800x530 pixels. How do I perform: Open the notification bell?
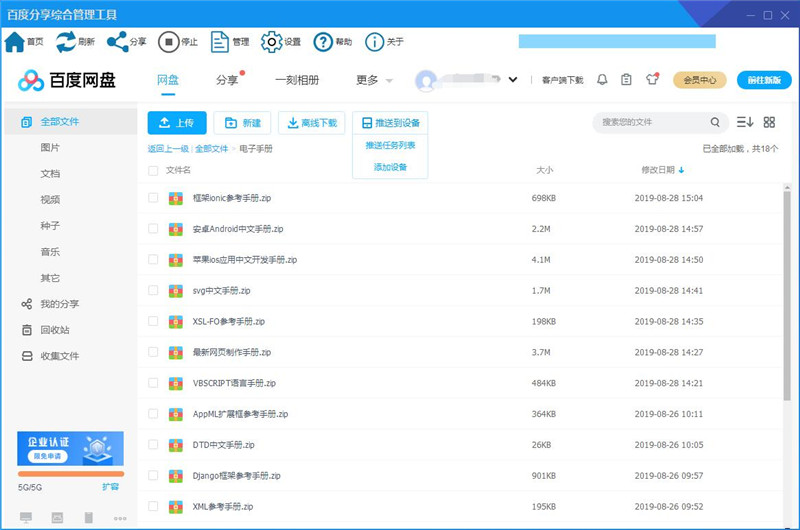[x=602, y=80]
